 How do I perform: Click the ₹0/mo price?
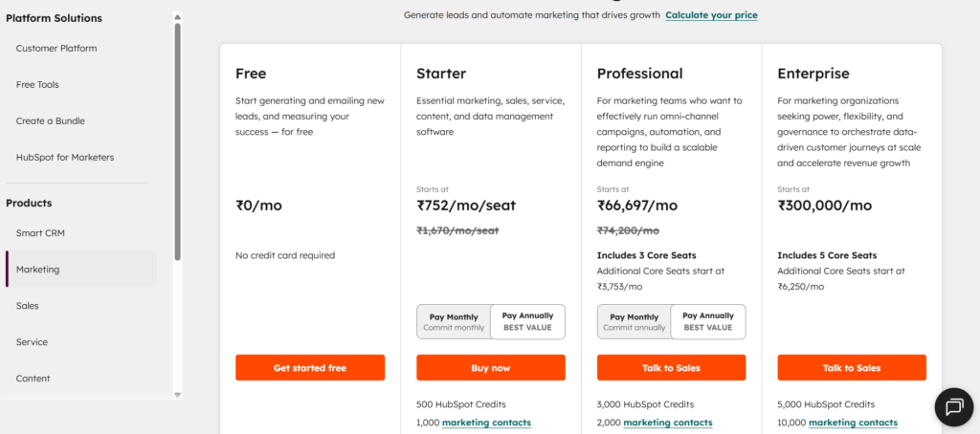258,206
